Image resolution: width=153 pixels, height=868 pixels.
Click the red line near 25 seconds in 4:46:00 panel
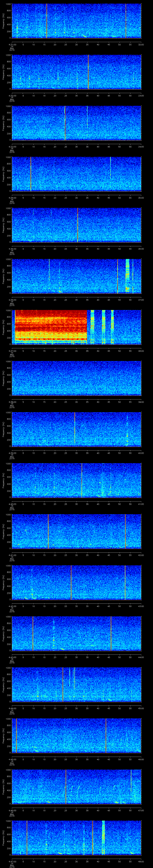click(x=66, y=786)
